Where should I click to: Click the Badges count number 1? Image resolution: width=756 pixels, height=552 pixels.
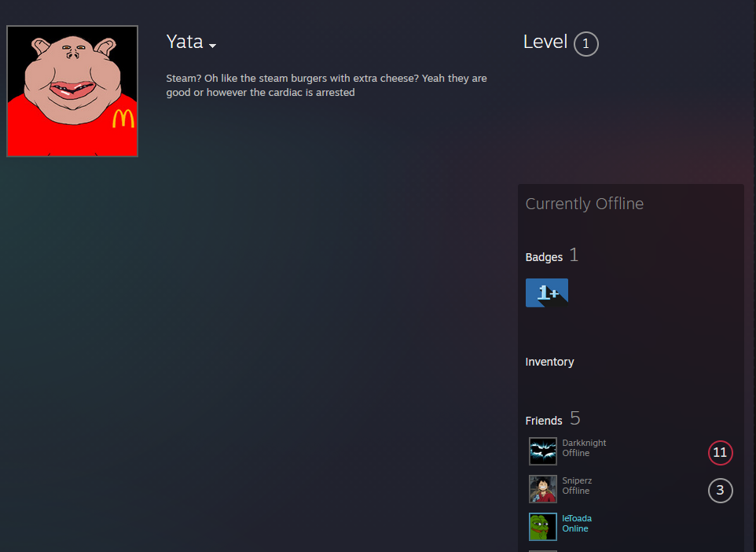point(574,255)
